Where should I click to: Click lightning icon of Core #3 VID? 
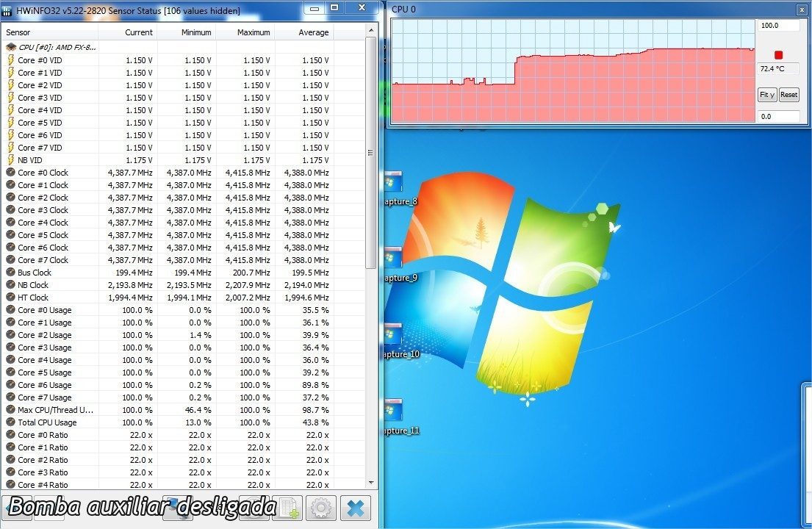10,97
